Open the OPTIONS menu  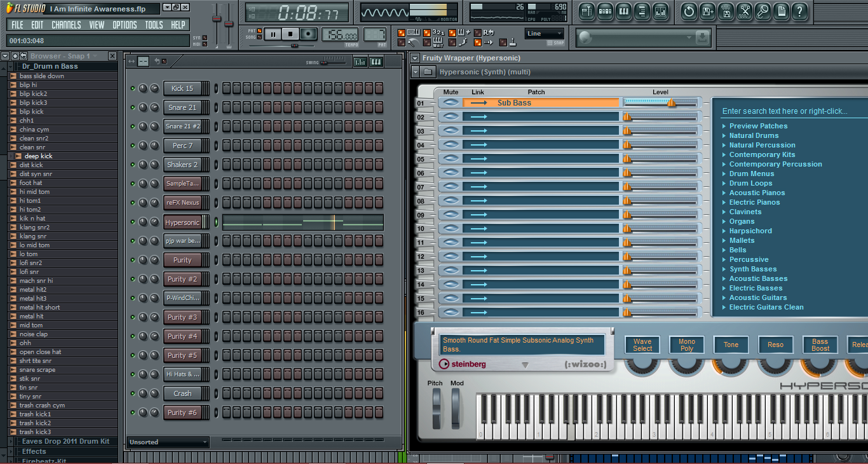click(125, 25)
